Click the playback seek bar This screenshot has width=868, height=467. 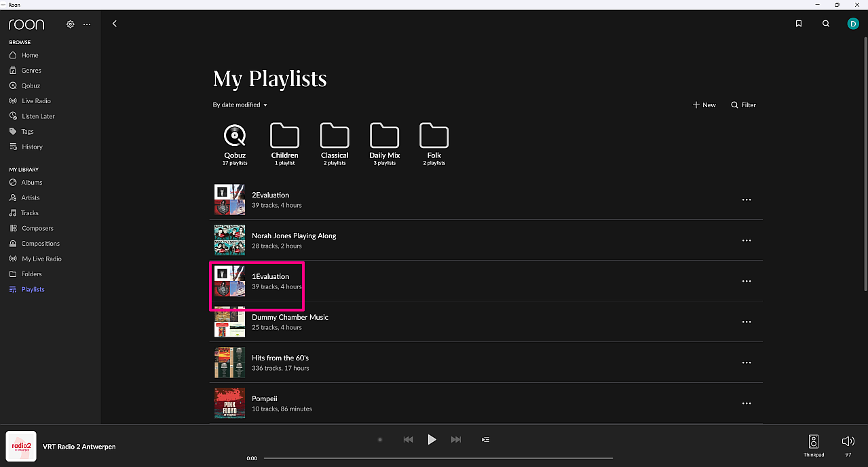(x=438, y=458)
